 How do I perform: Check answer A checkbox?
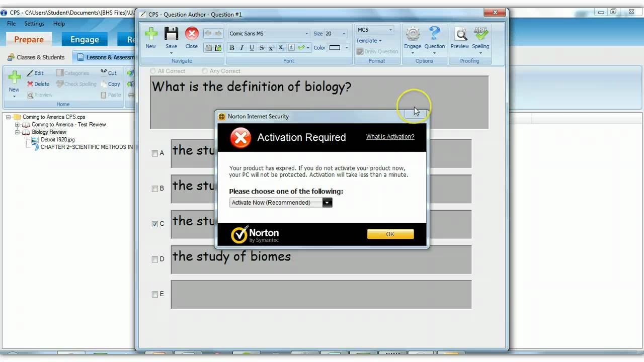(155, 153)
